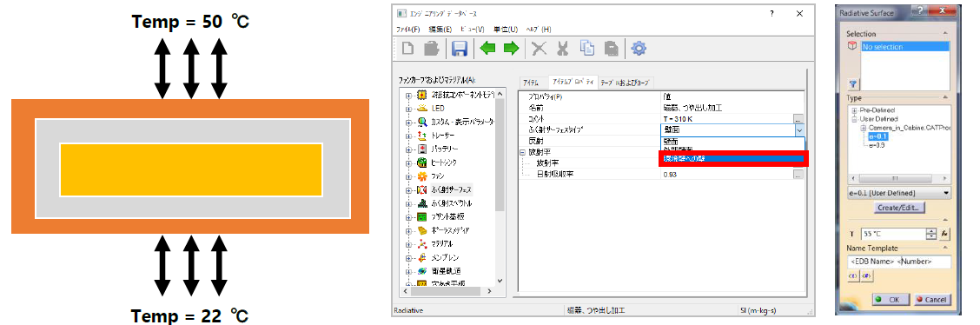
Task: Click the membrane icon in tree
Action: tap(422, 257)
